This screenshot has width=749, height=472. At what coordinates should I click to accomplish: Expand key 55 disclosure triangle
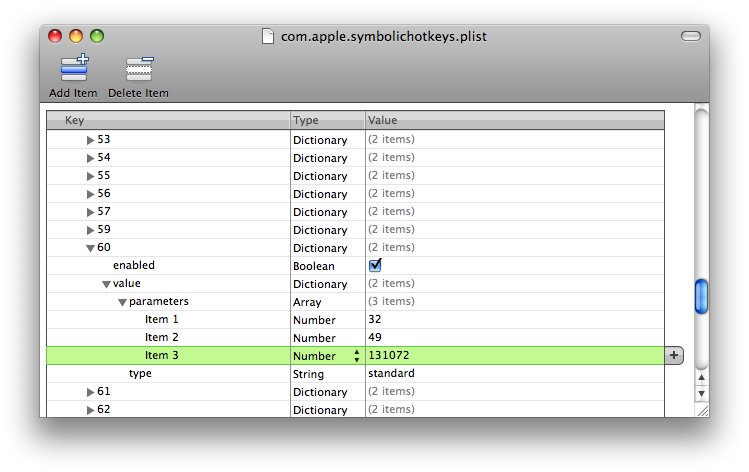point(90,176)
